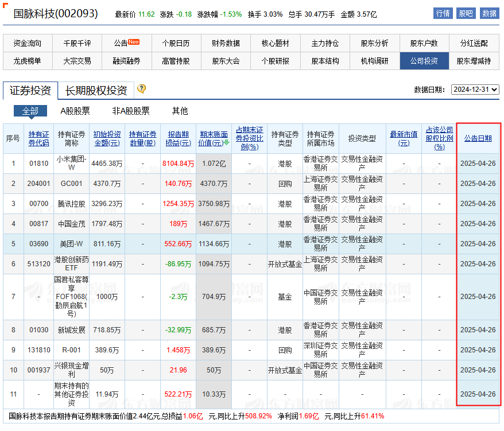The image size is (504, 431).
Task: Open the 个股研报 menu item
Action: [276, 61]
